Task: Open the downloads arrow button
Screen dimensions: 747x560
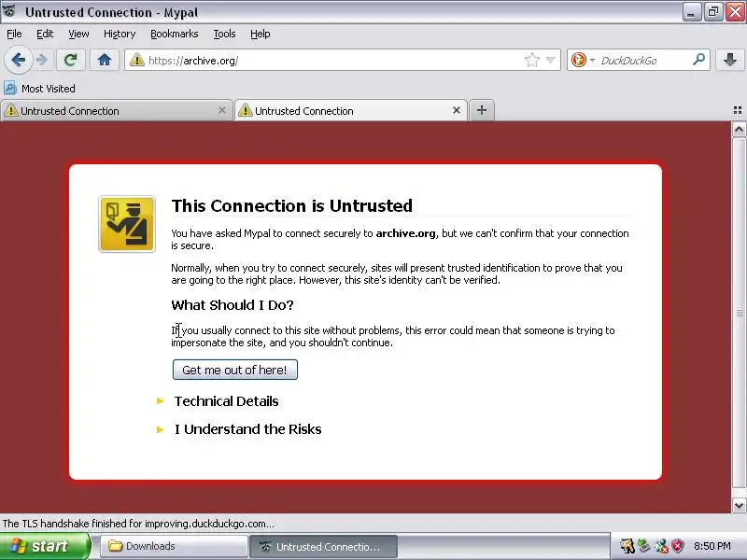Action: [730, 60]
